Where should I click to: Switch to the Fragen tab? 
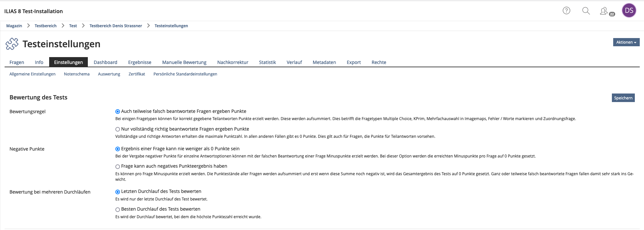pyautogui.click(x=17, y=62)
